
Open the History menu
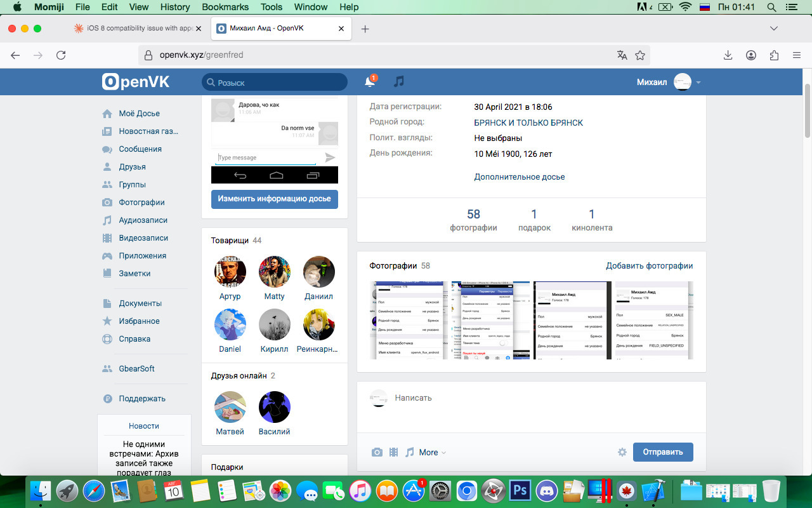175,7
